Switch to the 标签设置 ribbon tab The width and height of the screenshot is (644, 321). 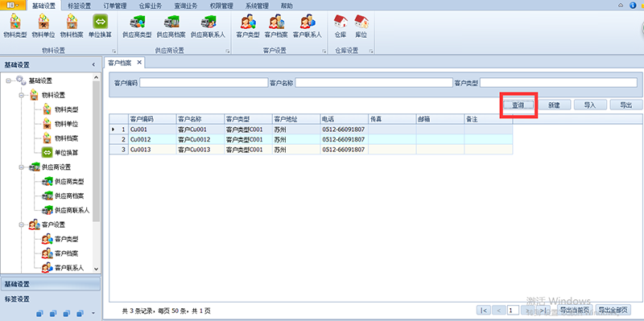[79, 6]
